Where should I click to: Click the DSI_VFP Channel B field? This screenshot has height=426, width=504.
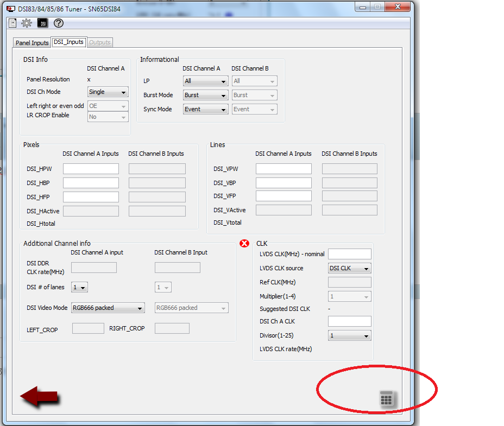pos(350,196)
